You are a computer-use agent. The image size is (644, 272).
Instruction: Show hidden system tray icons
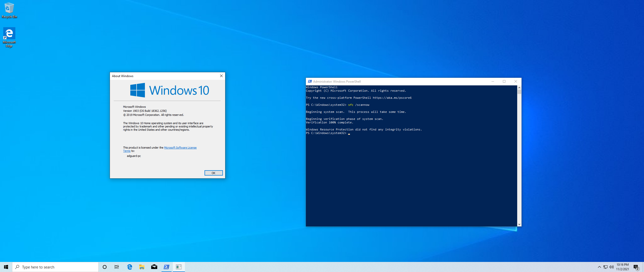click(x=599, y=267)
